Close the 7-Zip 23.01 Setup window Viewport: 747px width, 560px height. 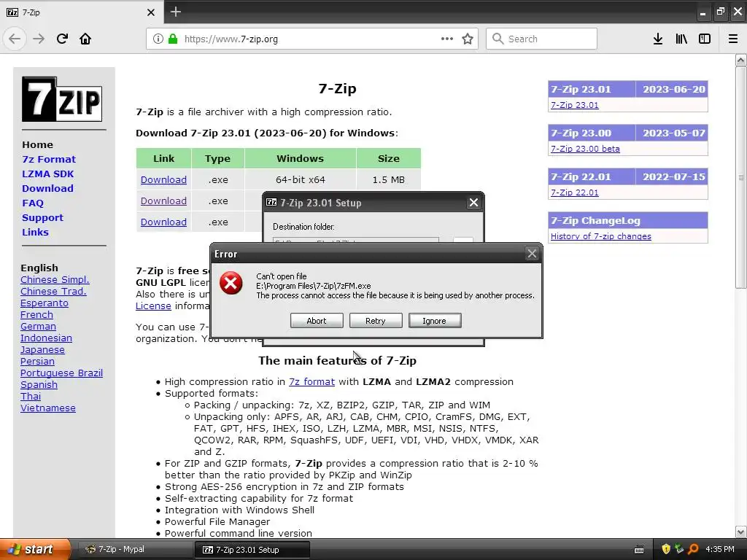pyautogui.click(x=473, y=203)
